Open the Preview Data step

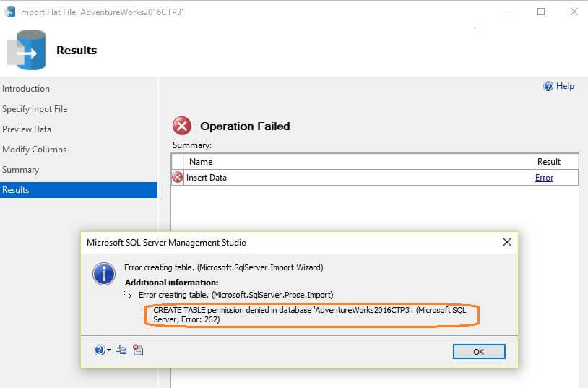[27, 129]
